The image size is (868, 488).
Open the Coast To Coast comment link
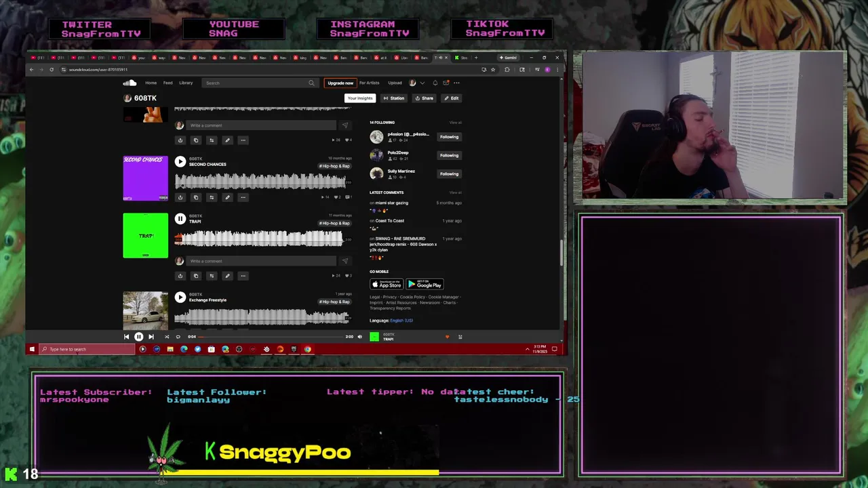tap(389, 221)
